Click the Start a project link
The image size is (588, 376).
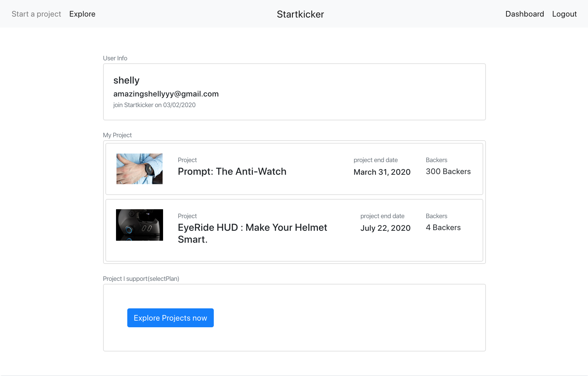click(x=36, y=14)
